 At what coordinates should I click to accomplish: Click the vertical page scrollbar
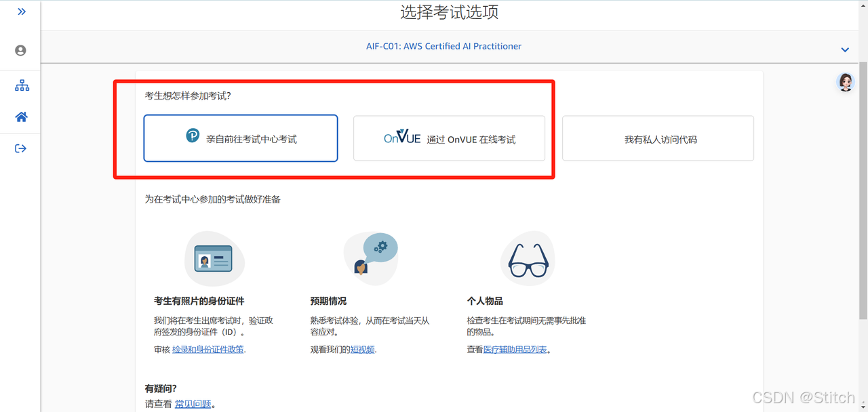pyautogui.click(x=863, y=190)
